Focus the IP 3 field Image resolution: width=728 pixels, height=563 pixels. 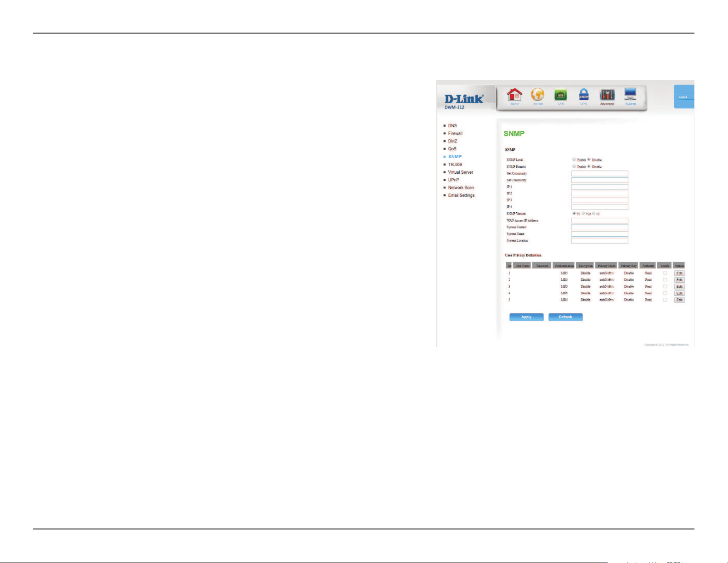[x=599, y=200]
